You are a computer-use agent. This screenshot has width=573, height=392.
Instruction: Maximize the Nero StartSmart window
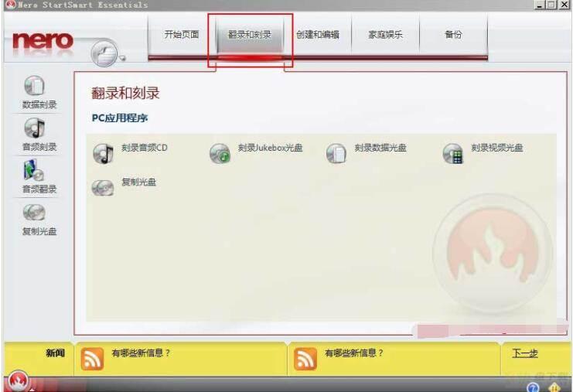pyautogui.click(x=551, y=5)
